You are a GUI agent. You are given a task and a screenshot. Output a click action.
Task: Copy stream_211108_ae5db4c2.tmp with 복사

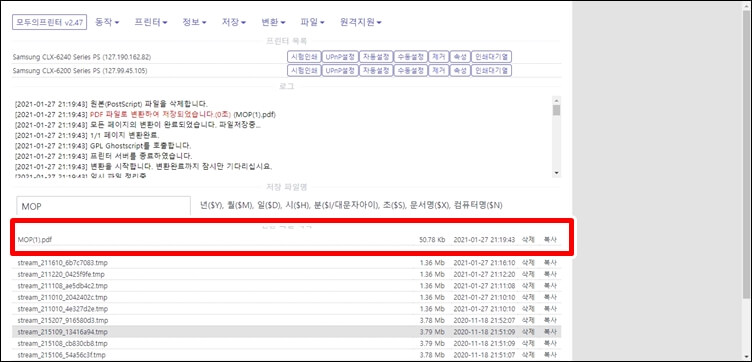click(x=550, y=286)
